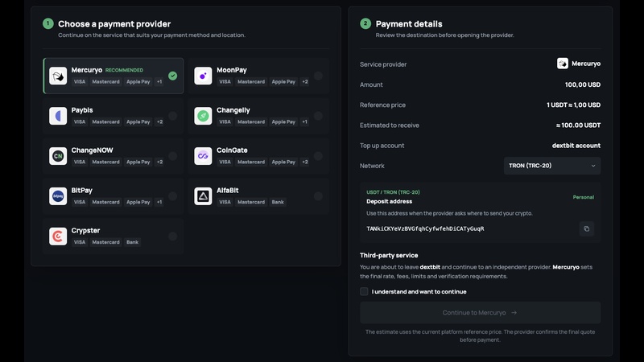Click the Changelly +1 payment methods badge
Image resolution: width=644 pixels, height=362 pixels.
(x=304, y=122)
